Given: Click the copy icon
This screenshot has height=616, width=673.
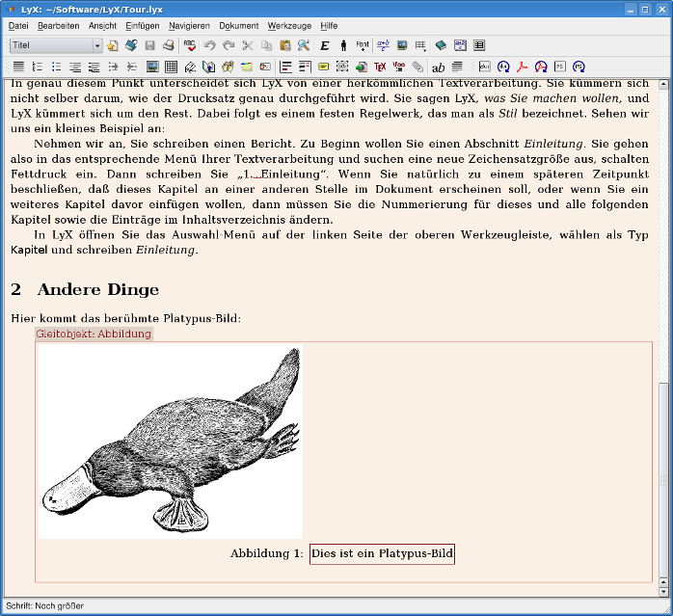Looking at the screenshot, I should click(x=266, y=45).
